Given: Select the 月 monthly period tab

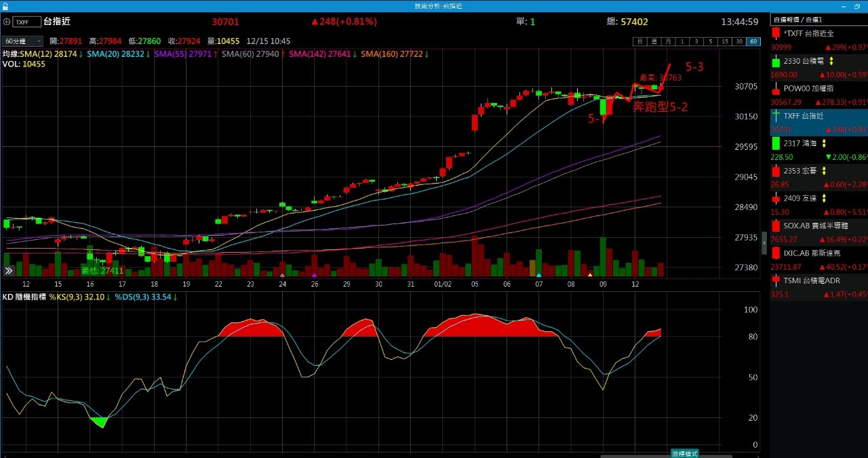Looking at the screenshot, I should 668,41.
